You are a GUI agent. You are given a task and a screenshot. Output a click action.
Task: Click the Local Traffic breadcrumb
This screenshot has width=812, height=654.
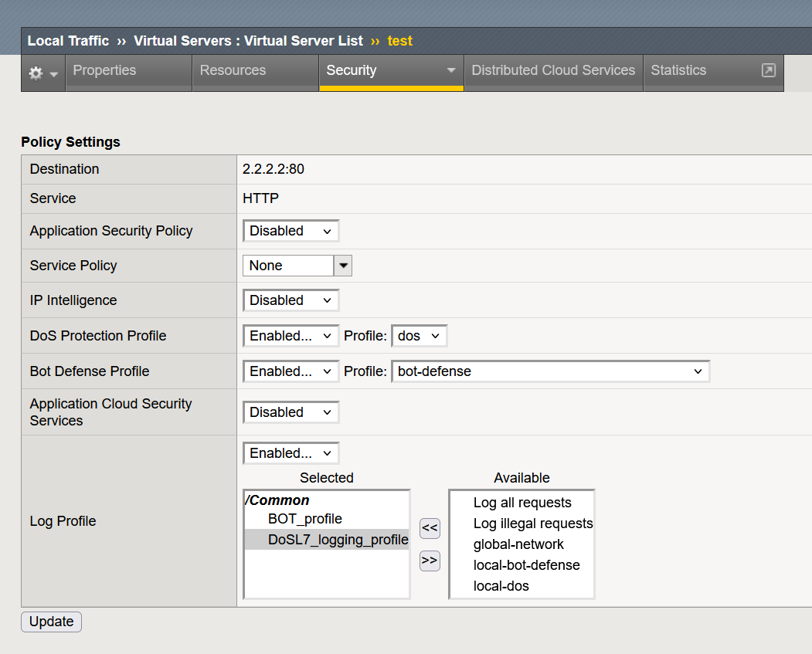pos(68,41)
